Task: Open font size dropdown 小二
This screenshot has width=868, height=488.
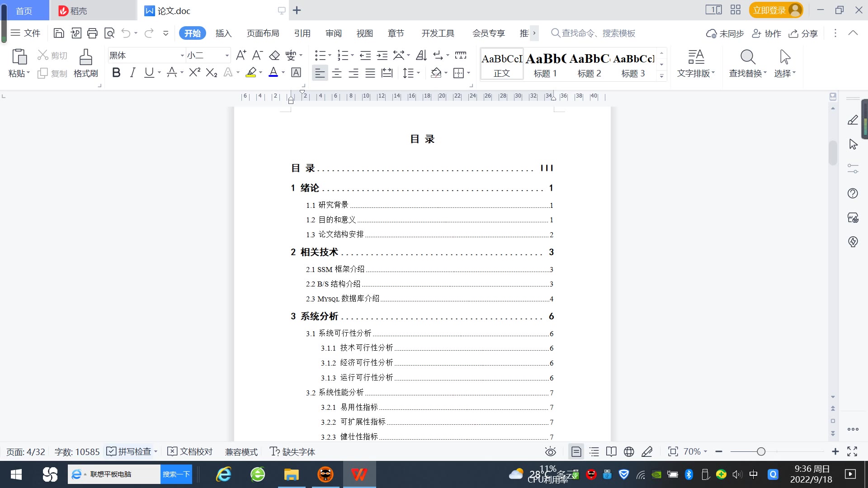Action: pos(227,56)
